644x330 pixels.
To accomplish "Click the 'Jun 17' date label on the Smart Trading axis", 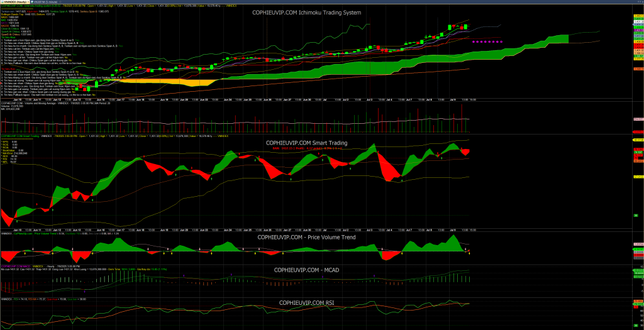I will tap(120, 230).
